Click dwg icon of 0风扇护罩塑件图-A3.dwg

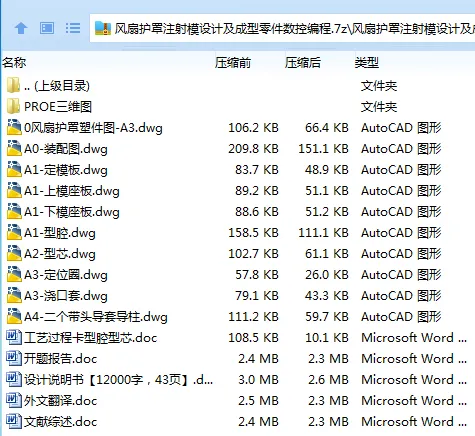tap(14, 128)
